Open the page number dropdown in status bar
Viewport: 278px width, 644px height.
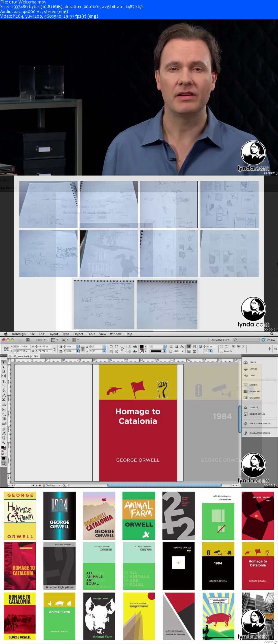coord(33,486)
